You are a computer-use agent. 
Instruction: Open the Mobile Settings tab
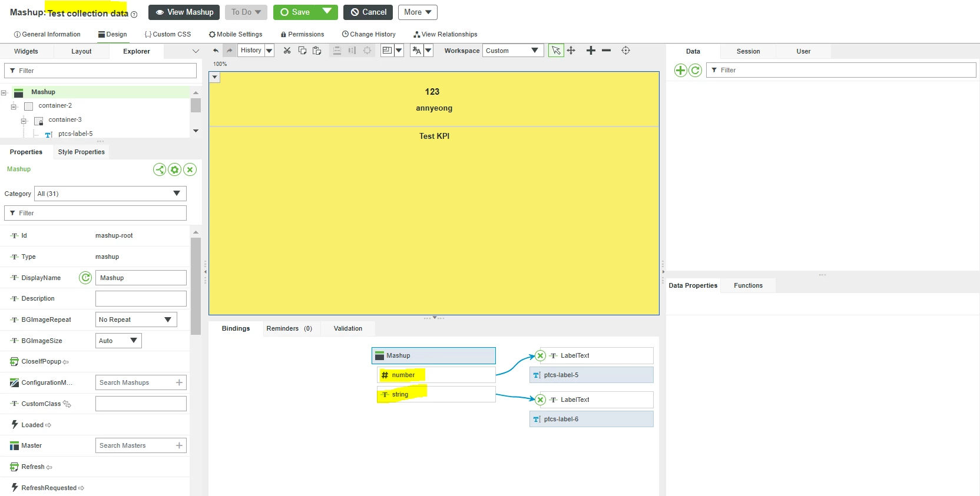click(236, 34)
